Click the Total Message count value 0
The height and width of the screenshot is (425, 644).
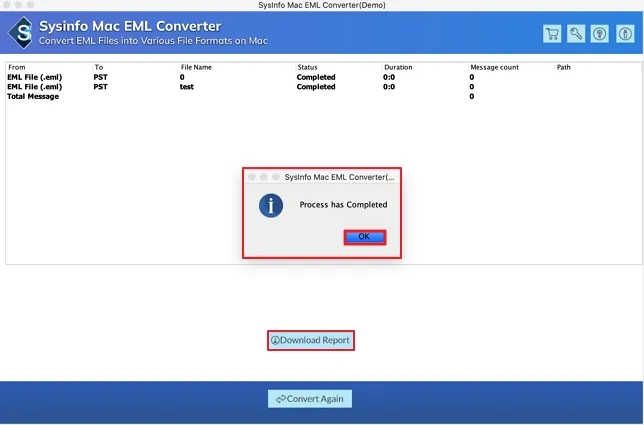[472, 96]
